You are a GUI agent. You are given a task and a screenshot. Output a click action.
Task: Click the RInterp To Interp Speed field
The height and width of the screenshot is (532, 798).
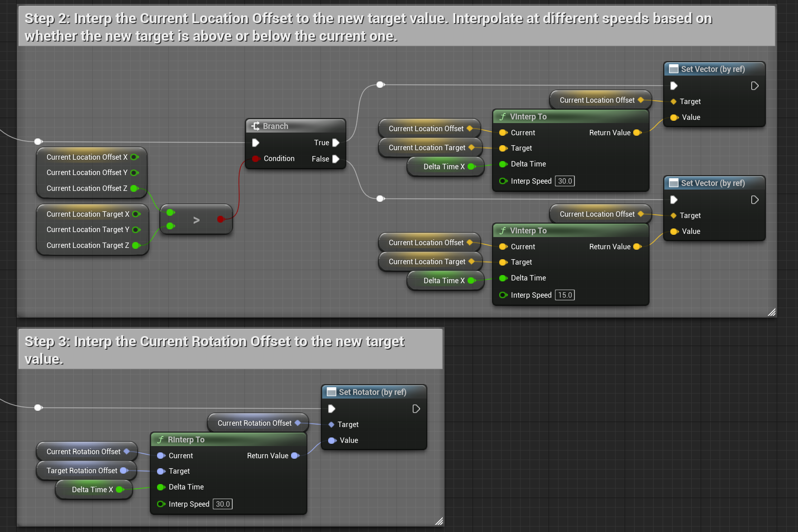222,504
